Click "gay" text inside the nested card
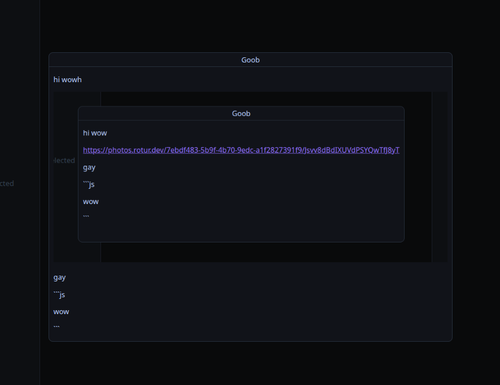The width and height of the screenshot is (500, 385). click(x=89, y=168)
